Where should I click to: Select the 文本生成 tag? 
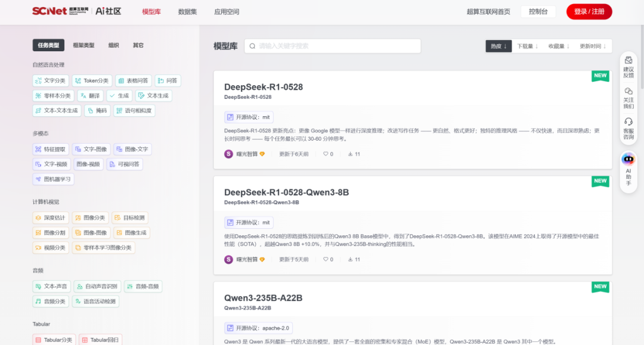pos(154,95)
